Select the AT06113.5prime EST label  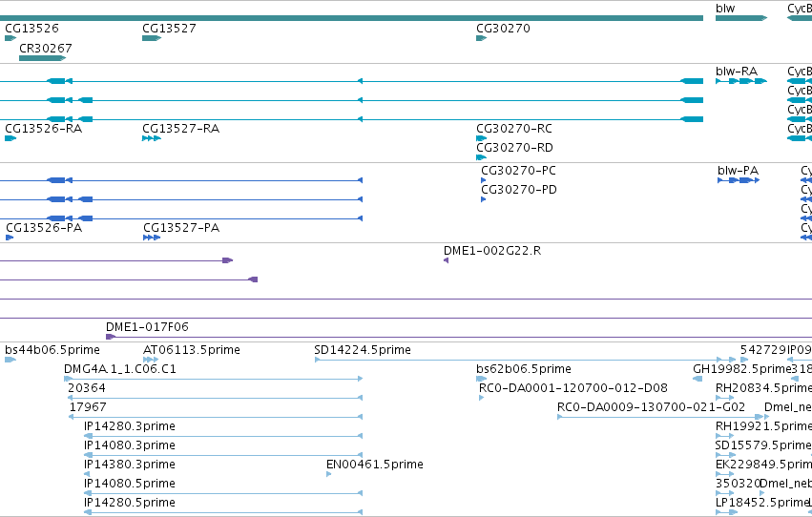(192, 350)
